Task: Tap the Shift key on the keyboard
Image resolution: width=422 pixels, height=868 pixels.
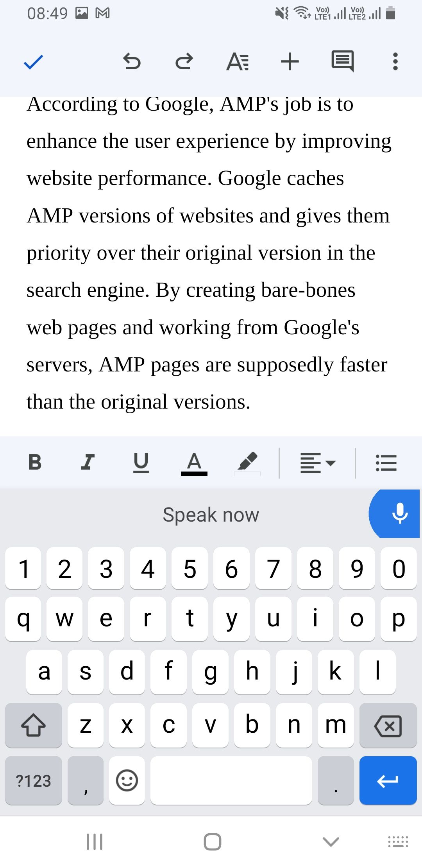Action: point(34,725)
